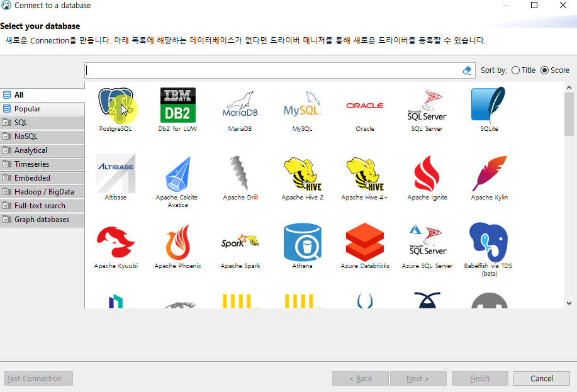Go Back to previous wizard step
Screen dimensions: 577x392
click(x=361, y=378)
